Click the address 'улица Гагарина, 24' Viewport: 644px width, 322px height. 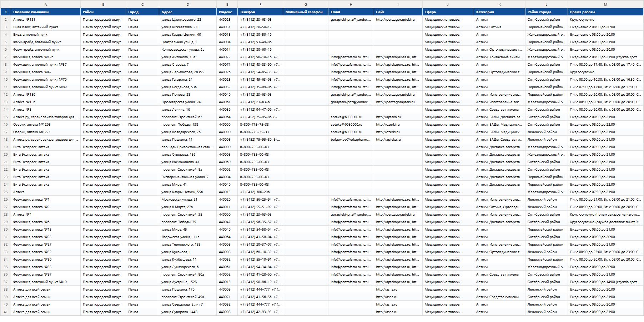tap(188, 80)
